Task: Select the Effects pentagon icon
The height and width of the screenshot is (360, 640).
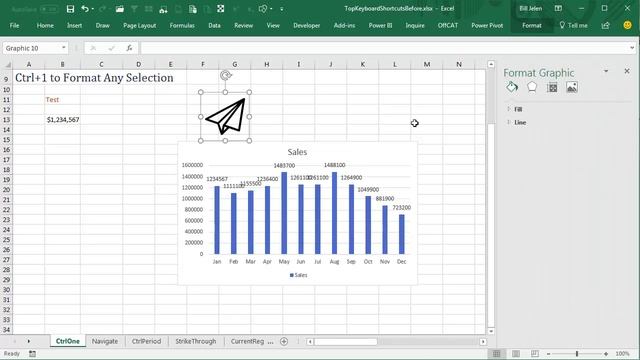Action: click(x=532, y=87)
